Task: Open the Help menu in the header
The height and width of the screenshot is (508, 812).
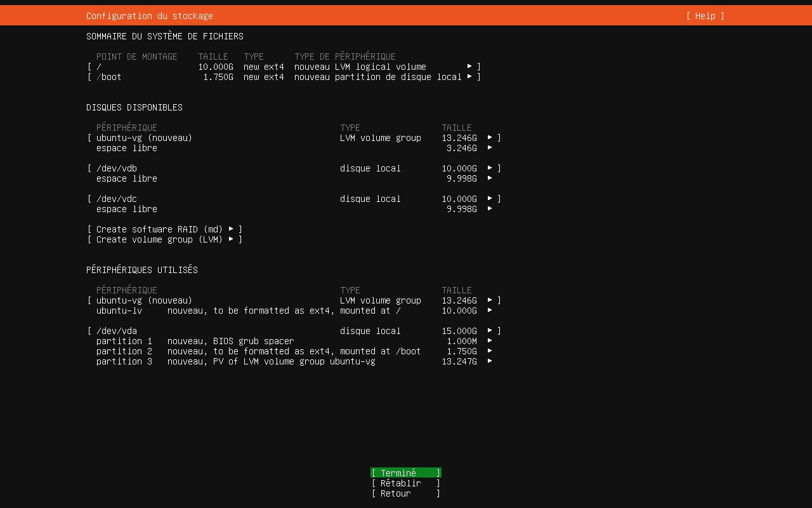Action: point(705,16)
